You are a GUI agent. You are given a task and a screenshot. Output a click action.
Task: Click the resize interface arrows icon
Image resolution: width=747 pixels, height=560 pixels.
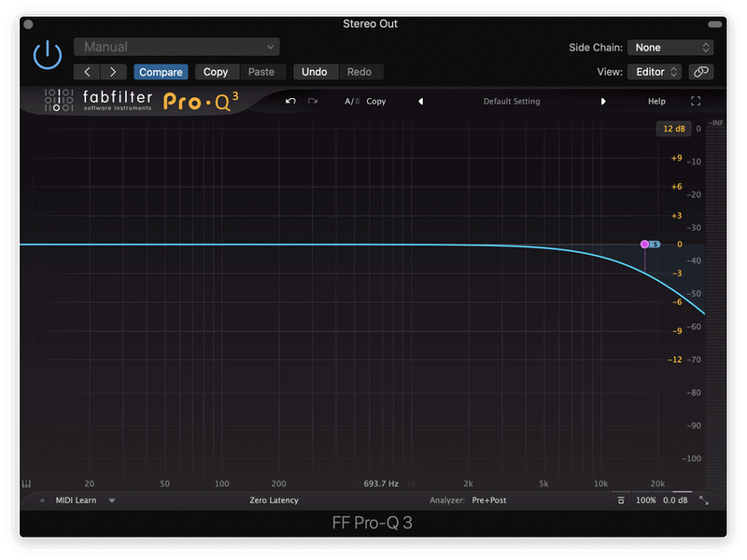pos(704,500)
